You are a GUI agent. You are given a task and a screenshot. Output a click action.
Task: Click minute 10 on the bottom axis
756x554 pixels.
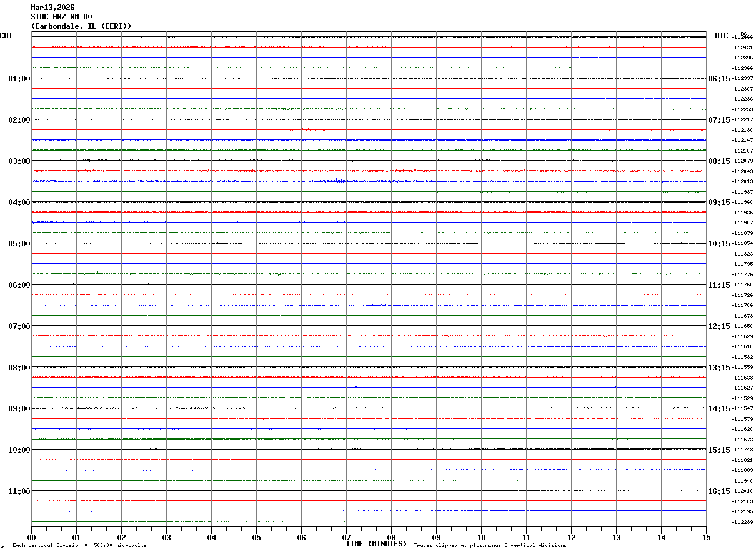tap(481, 537)
